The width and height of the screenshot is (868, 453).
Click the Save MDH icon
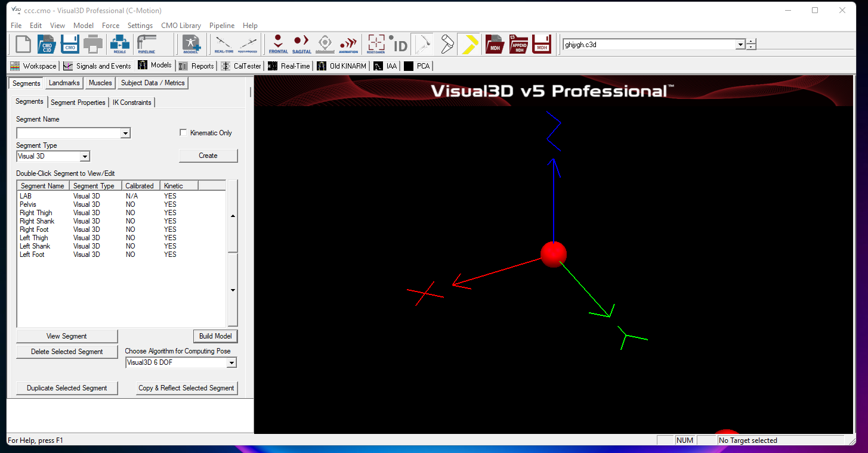pos(541,44)
